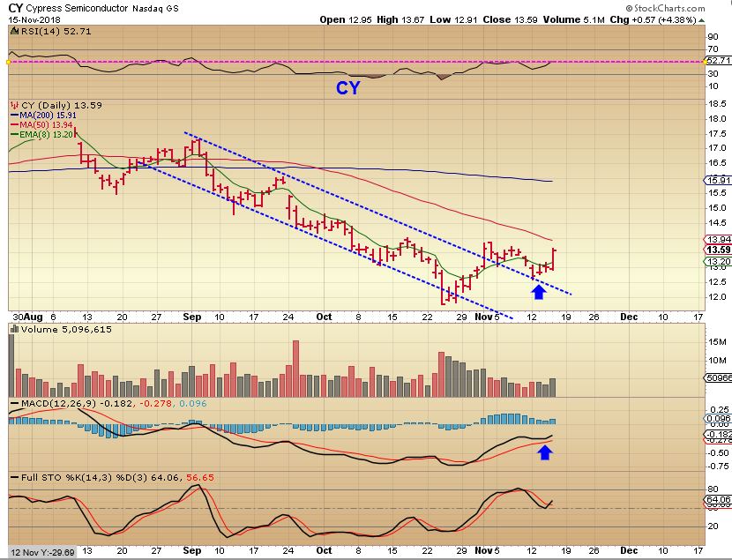Screen dimensions: 732x560
Task: Click the blue 0.096 MACD histogram value
Action: 193,403
